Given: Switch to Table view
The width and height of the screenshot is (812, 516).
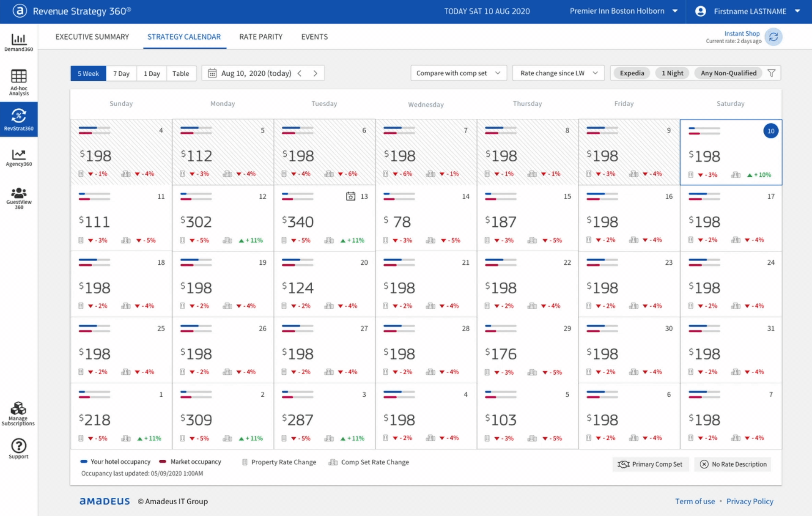Looking at the screenshot, I should click(181, 74).
